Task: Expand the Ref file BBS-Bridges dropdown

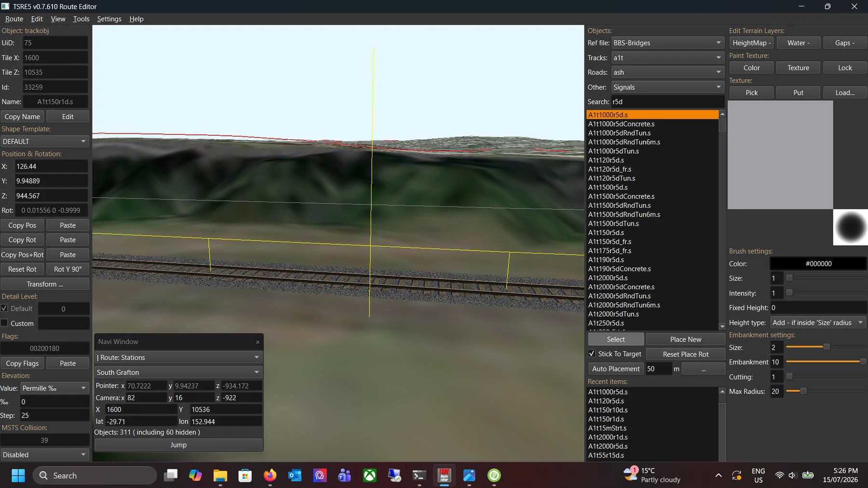Action: coord(668,43)
